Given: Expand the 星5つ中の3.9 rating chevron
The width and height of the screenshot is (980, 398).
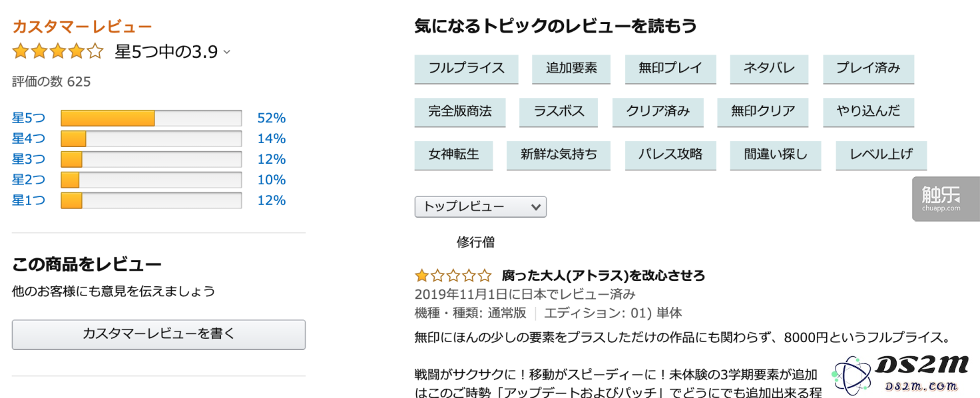Looking at the screenshot, I should pyautogui.click(x=226, y=52).
